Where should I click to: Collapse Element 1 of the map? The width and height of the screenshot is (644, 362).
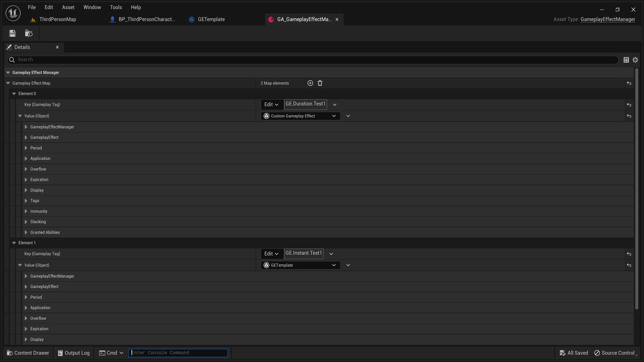14,243
